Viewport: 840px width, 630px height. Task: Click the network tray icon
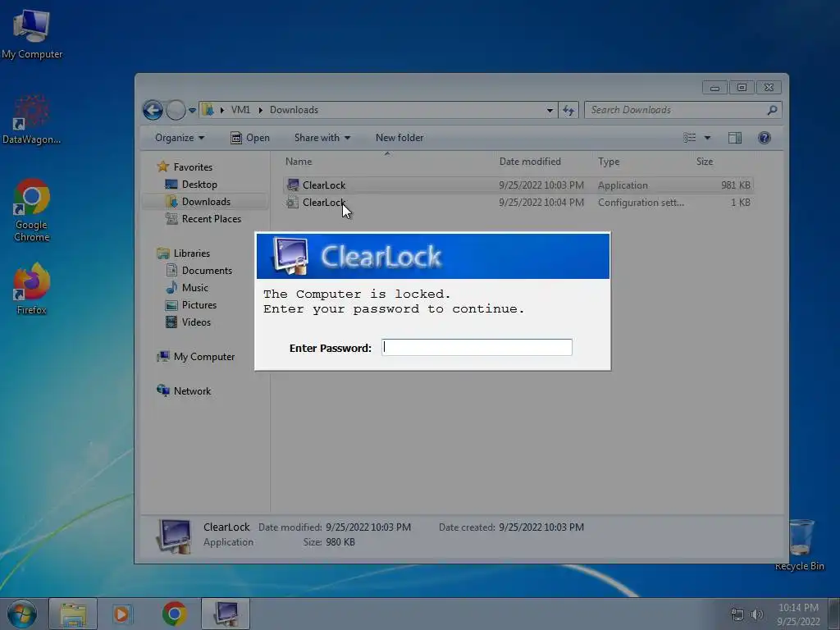737,614
